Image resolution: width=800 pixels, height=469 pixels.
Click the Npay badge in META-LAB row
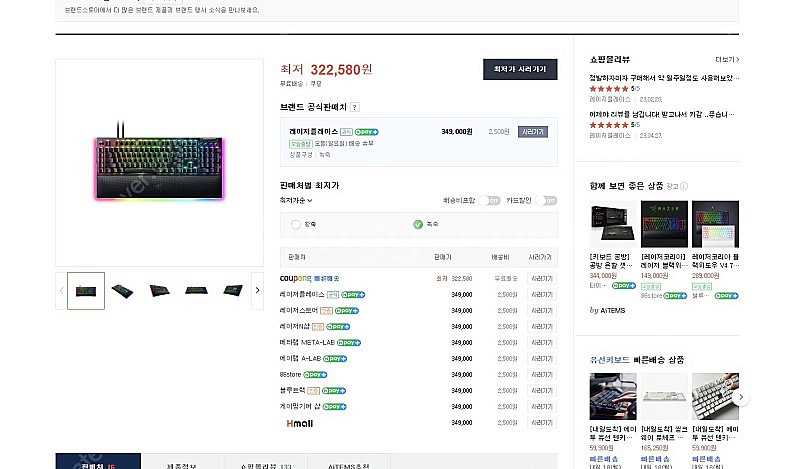(x=349, y=343)
